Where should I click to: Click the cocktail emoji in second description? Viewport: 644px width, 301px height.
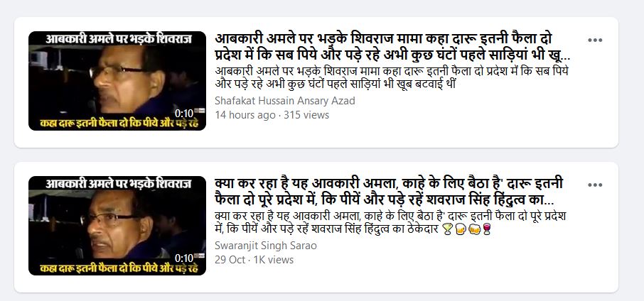pos(447,230)
